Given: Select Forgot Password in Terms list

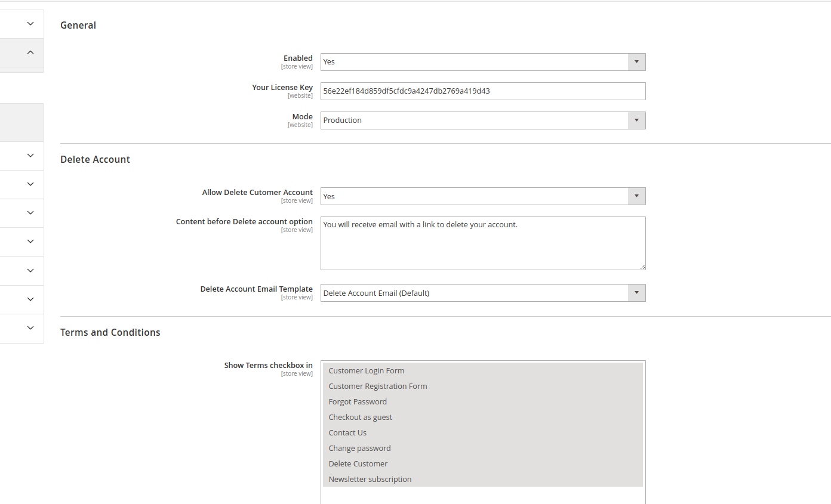Looking at the screenshot, I should pyautogui.click(x=358, y=402).
